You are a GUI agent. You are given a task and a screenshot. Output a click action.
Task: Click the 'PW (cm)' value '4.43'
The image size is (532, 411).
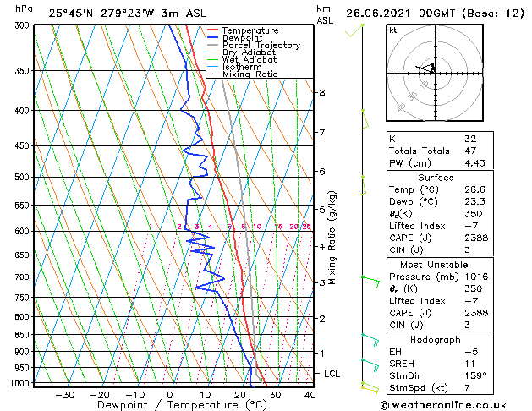click(x=475, y=163)
